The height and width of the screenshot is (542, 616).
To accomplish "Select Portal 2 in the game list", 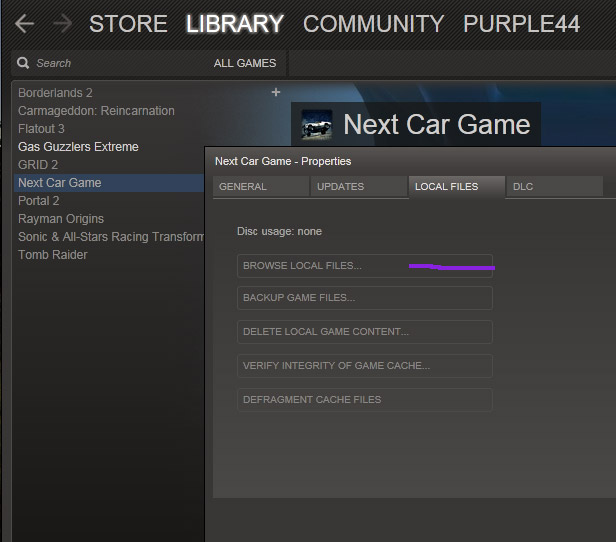I will 38,201.
